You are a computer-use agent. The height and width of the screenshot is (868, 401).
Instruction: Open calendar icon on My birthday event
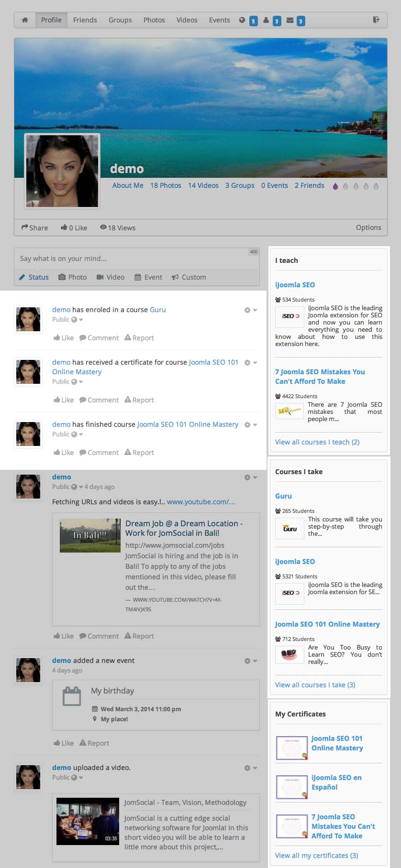pos(72,696)
